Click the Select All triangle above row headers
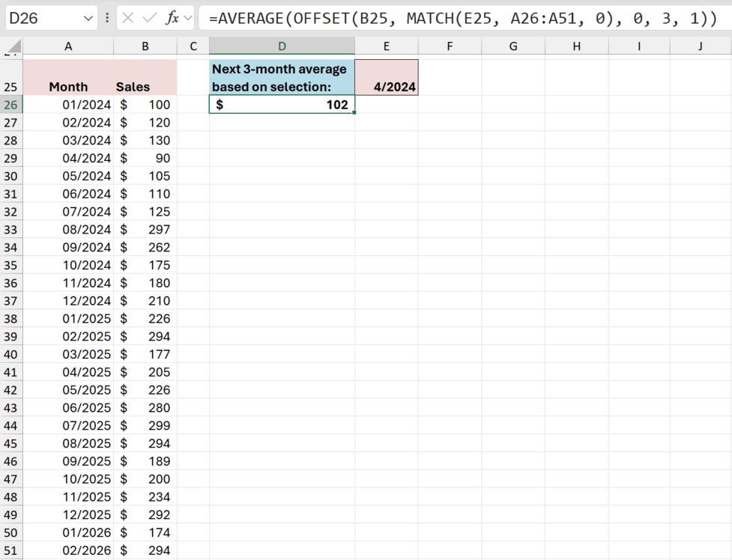The width and height of the screenshot is (732, 560). [x=13, y=45]
